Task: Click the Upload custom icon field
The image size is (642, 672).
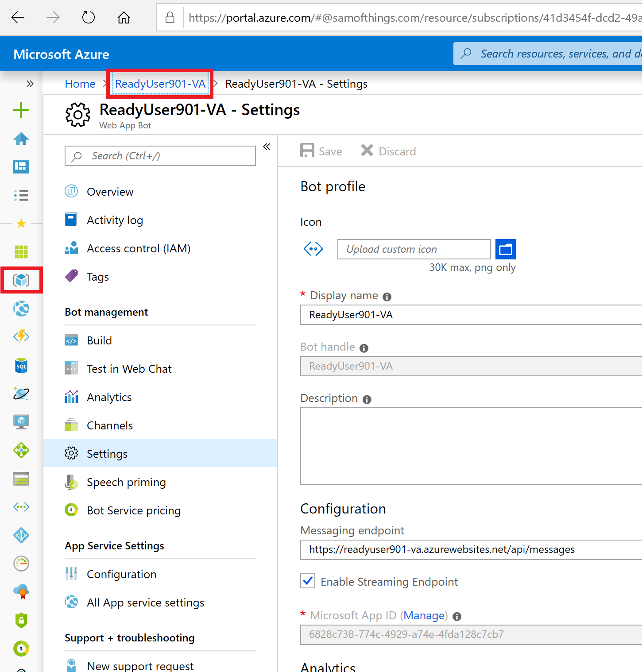Action: [x=414, y=249]
